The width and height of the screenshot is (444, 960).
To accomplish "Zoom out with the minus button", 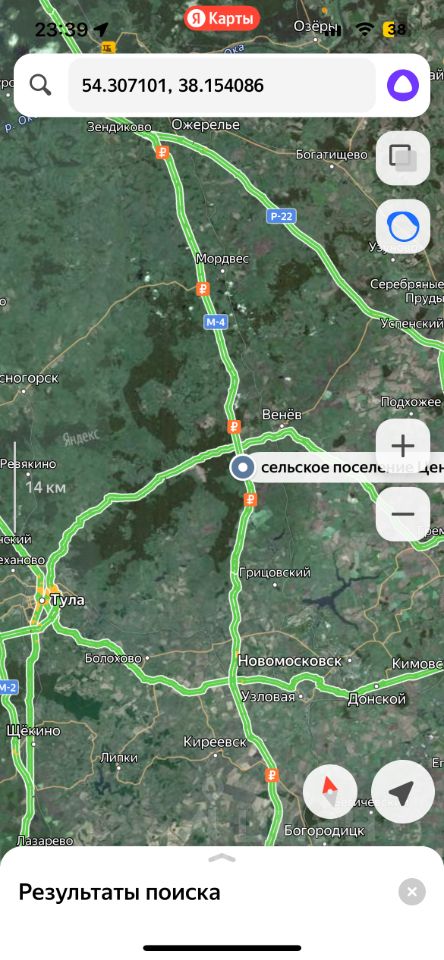I will point(403,514).
